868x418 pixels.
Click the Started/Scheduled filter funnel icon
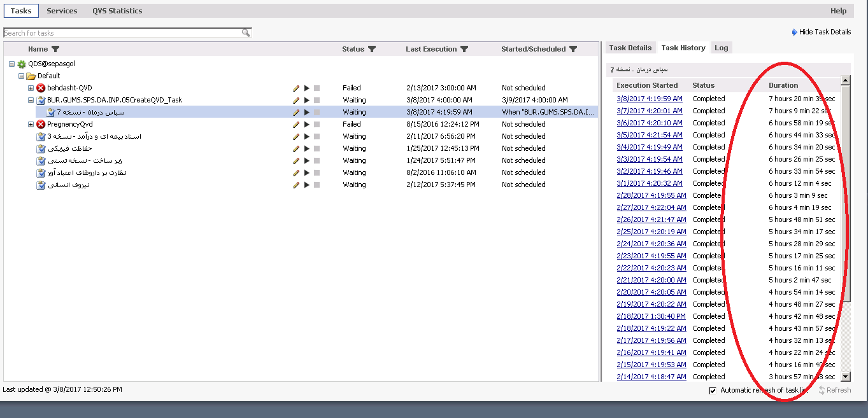pyautogui.click(x=573, y=49)
